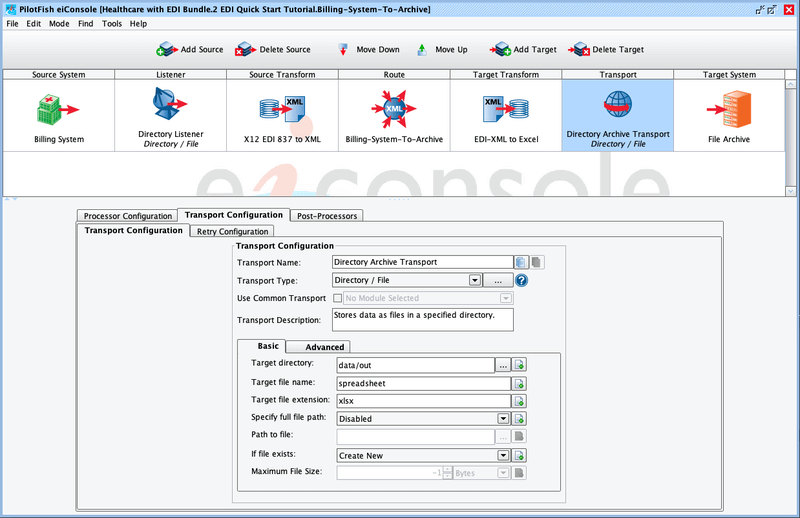The image size is (800, 518).
Task: Click the Add Source toolbar button
Action: (190, 50)
